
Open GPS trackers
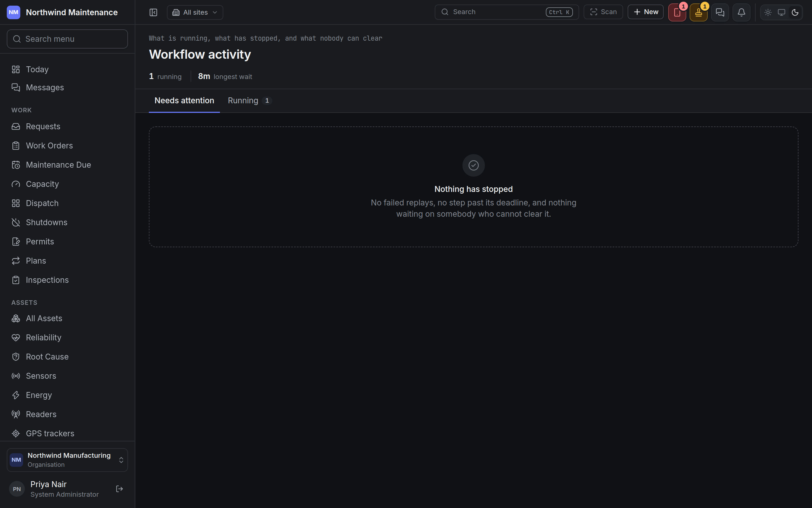point(67,433)
